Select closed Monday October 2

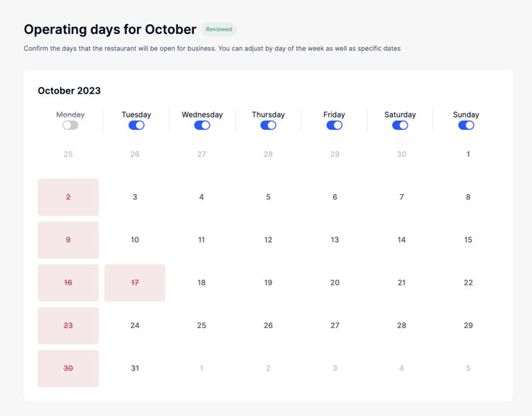click(x=68, y=197)
